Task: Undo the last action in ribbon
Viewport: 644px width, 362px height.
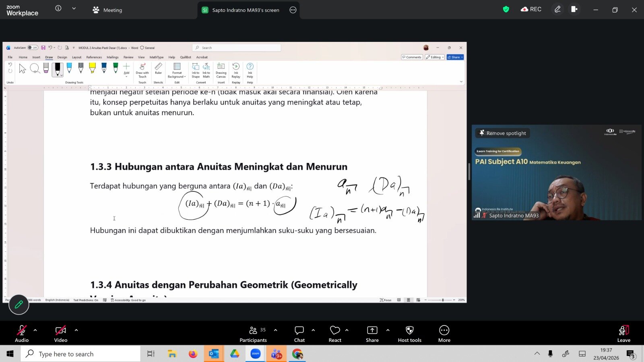Action: pyautogui.click(x=10, y=65)
